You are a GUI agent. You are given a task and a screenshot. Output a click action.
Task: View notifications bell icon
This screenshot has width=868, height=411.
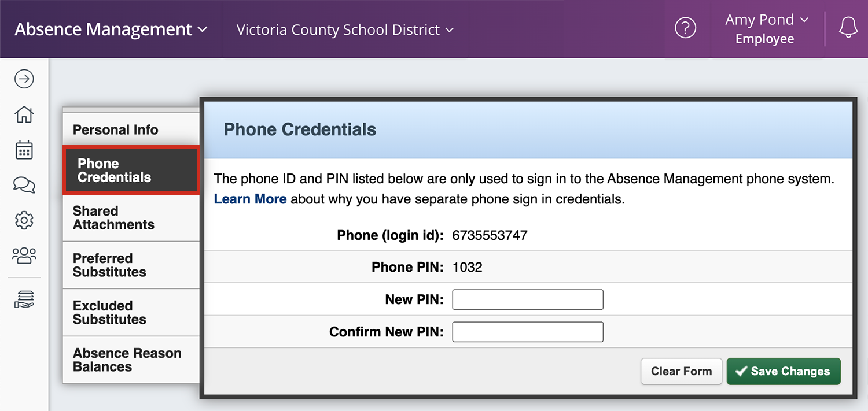coord(848,28)
